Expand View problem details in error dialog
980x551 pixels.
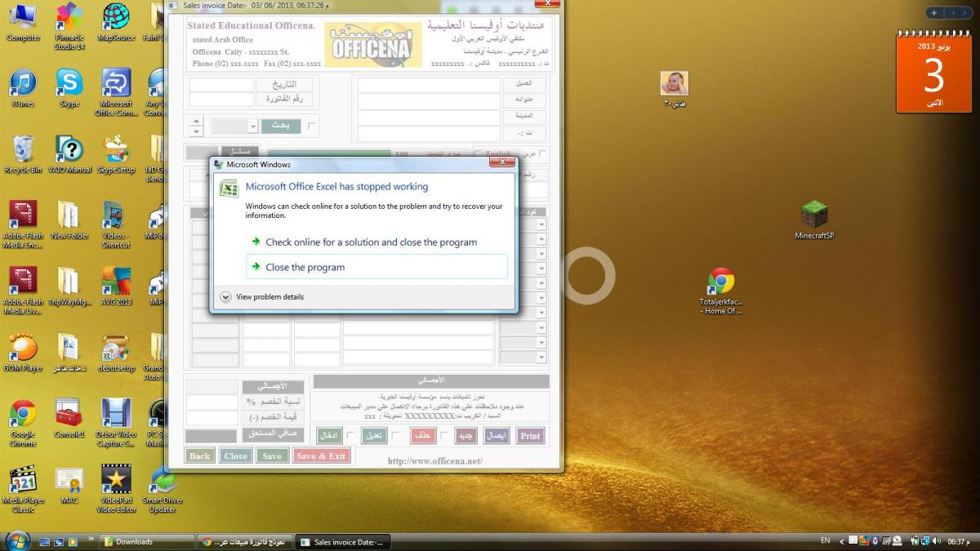click(x=261, y=297)
